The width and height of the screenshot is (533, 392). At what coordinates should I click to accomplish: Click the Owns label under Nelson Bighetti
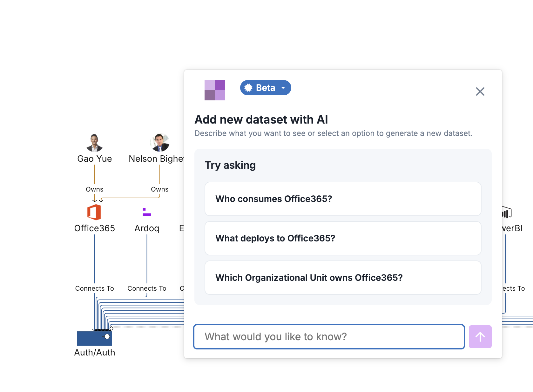pyautogui.click(x=160, y=189)
